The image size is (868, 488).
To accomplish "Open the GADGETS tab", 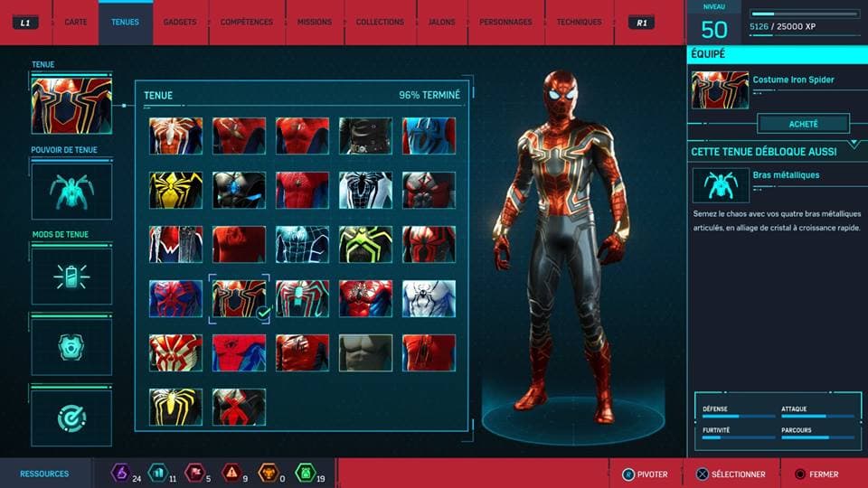I will tap(180, 22).
